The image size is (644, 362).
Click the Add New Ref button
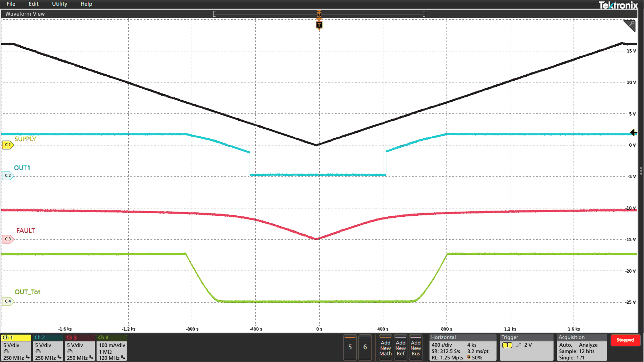point(401,348)
